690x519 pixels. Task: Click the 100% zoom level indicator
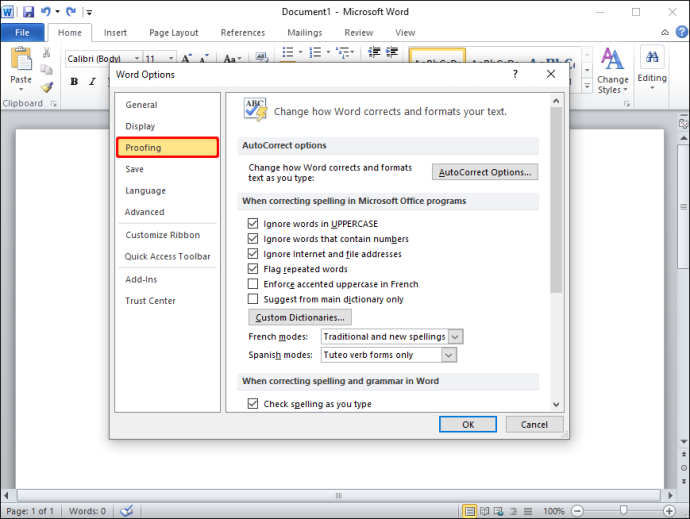pyautogui.click(x=554, y=511)
